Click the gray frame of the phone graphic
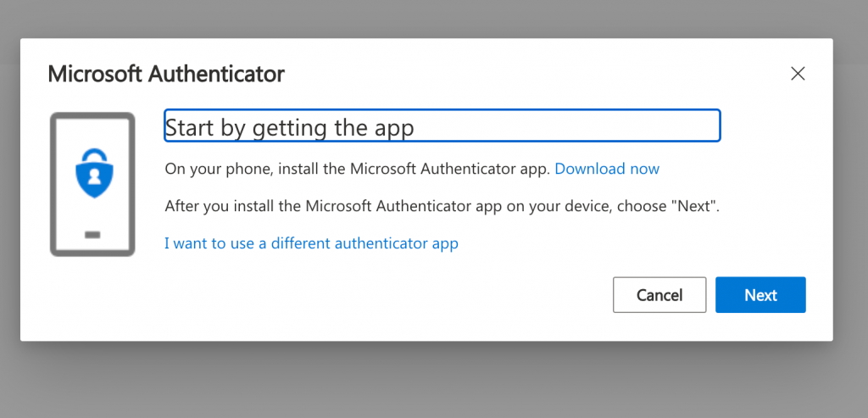The width and height of the screenshot is (868, 418). (54, 184)
